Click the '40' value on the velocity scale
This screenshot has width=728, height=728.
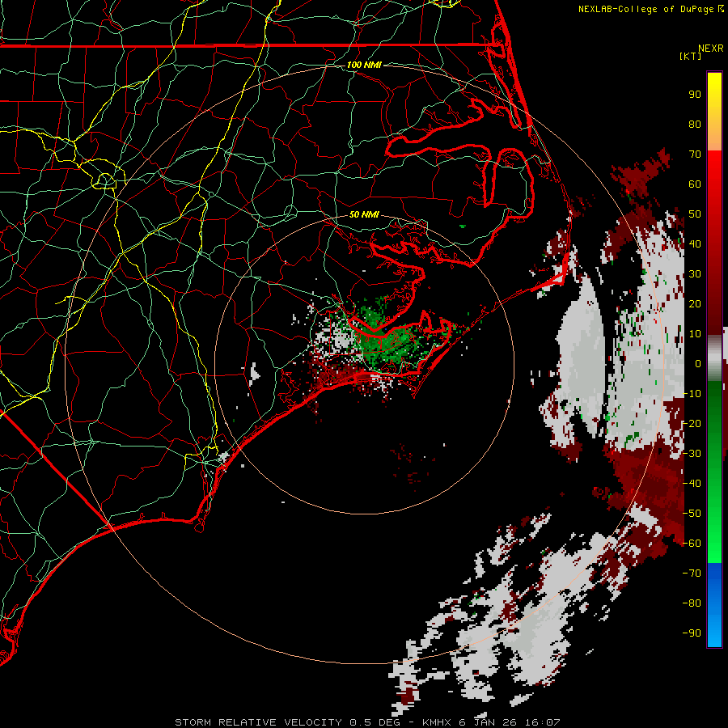pos(695,243)
